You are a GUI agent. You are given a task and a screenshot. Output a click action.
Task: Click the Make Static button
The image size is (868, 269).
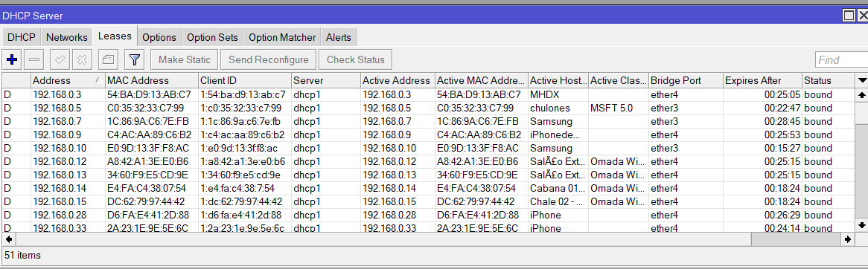pos(185,59)
